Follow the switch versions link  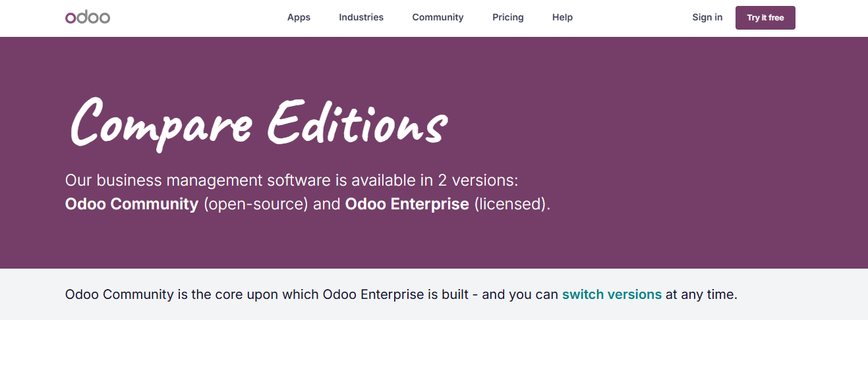pyautogui.click(x=612, y=294)
